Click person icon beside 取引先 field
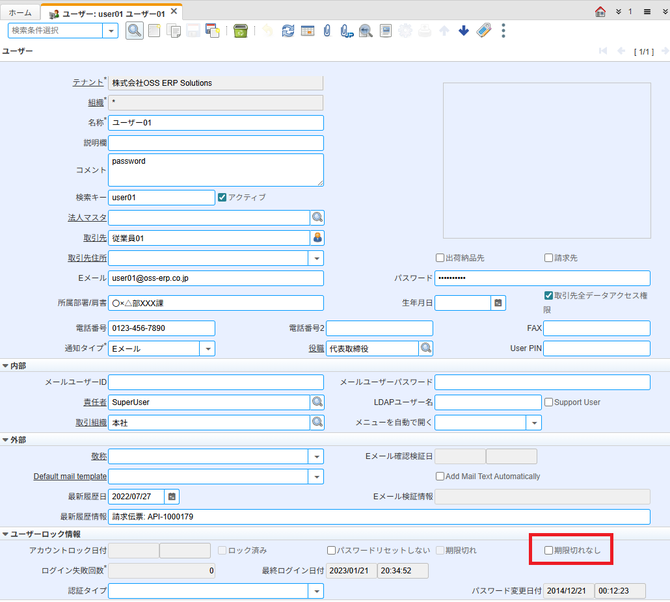 [x=317, y=238]
